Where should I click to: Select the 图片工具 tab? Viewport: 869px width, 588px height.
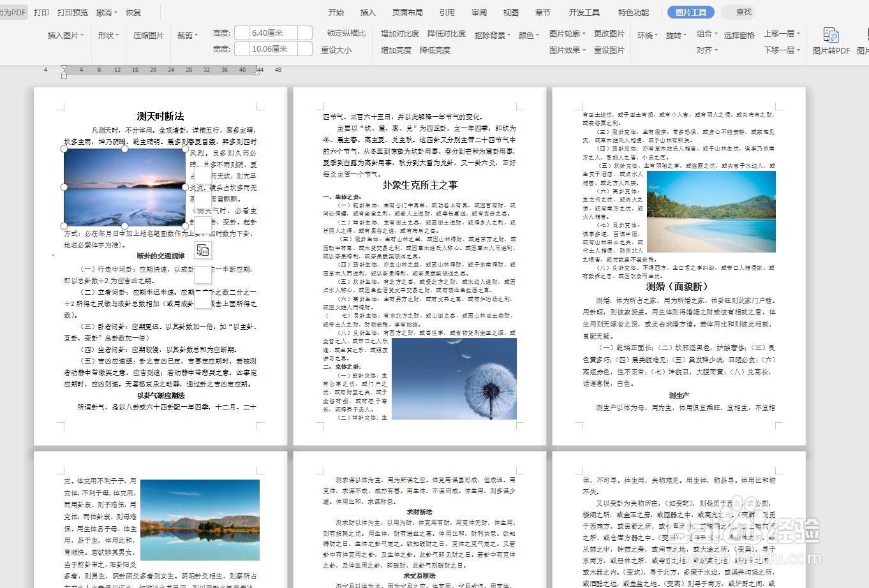point(691,12)
